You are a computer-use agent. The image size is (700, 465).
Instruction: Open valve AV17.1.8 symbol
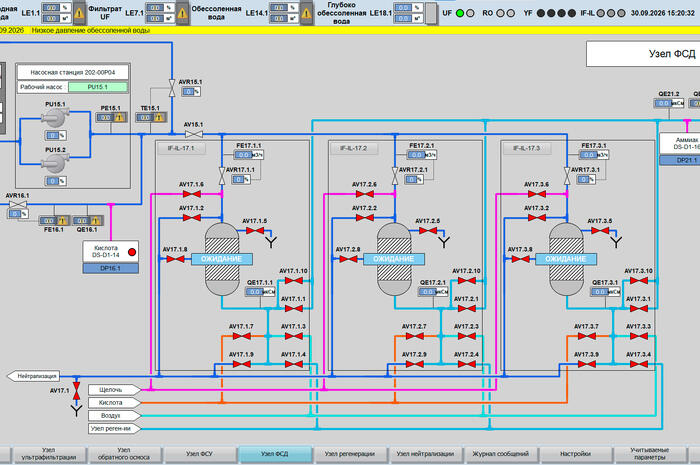click(175, 259)
